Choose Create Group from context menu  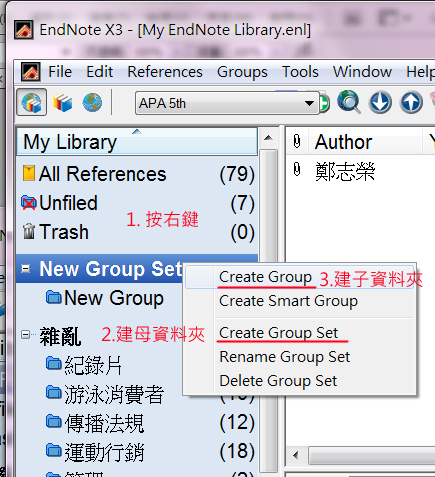pyautogui.click(x=299, y=277)
